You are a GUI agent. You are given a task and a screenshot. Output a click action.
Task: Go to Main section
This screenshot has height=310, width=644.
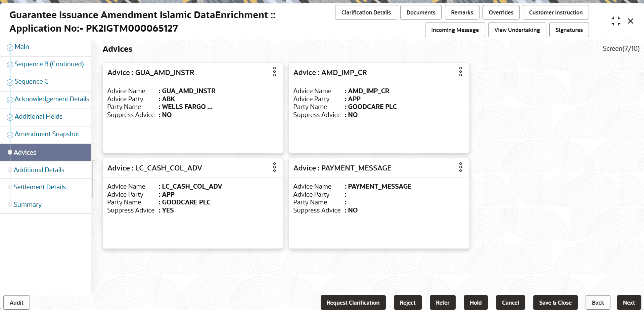point(22,47)
